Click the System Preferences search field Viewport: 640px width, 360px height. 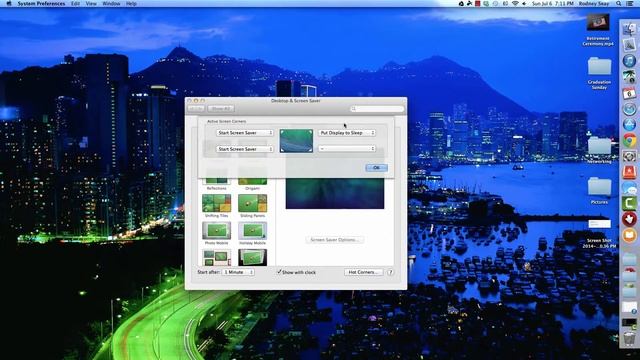pyautogui.click(x=377, y=109)
